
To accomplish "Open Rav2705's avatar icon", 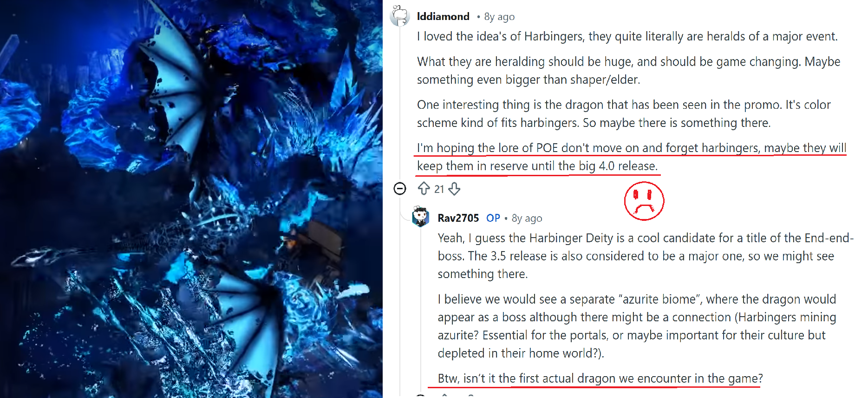I will point(421,217).
